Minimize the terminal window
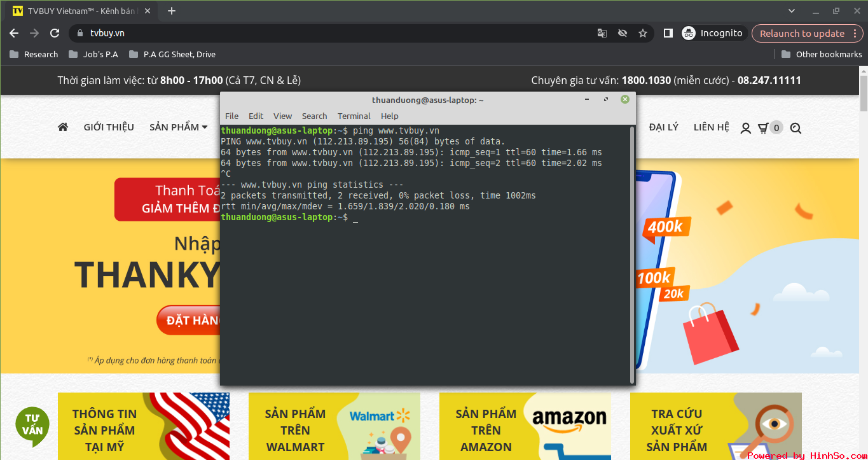 click(x=588, y=99)
